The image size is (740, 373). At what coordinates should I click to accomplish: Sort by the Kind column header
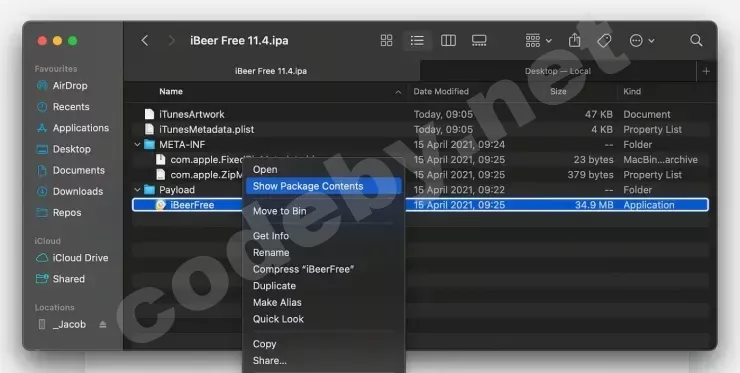tap(632, 92)
